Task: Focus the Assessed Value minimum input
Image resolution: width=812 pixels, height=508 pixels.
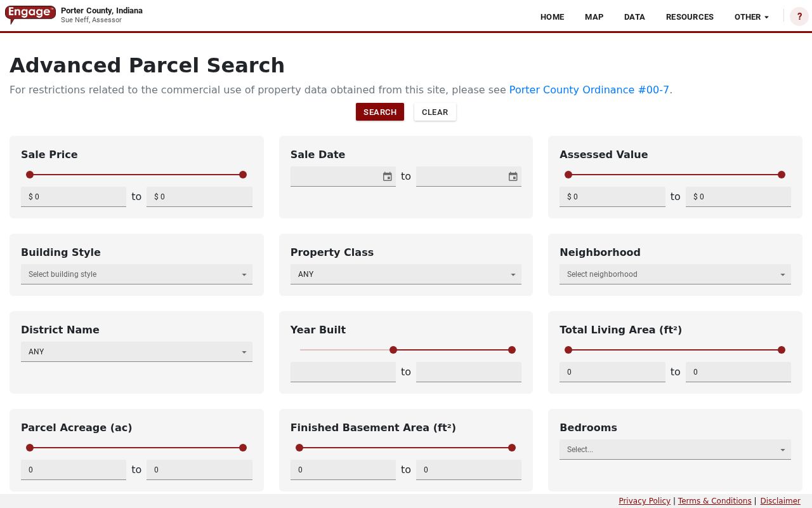Action: tap(612, 197)
